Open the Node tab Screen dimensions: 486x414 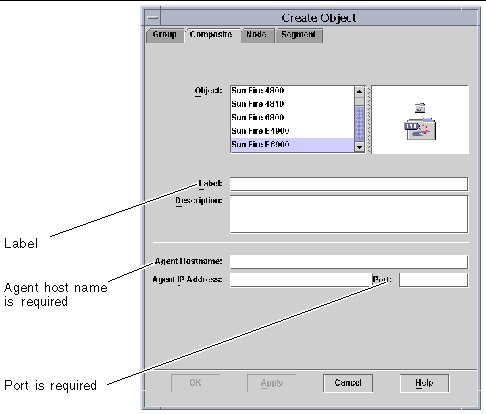click(x=257, y=35)
